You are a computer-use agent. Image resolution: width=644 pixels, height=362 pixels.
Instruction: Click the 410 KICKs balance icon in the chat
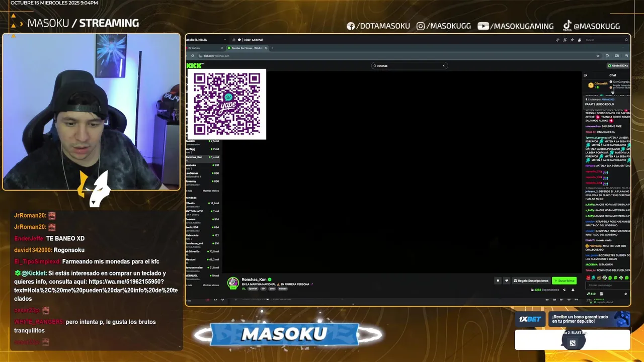592,294
